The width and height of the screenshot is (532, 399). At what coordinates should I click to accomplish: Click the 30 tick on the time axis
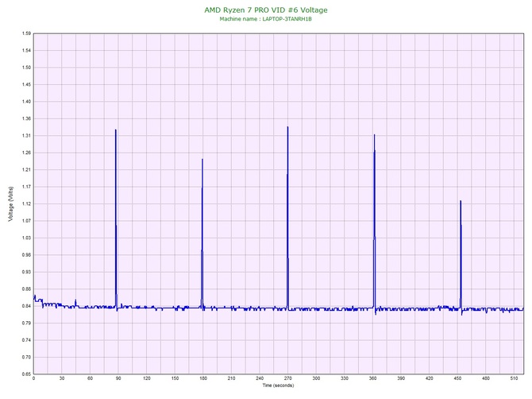point(62,378)
